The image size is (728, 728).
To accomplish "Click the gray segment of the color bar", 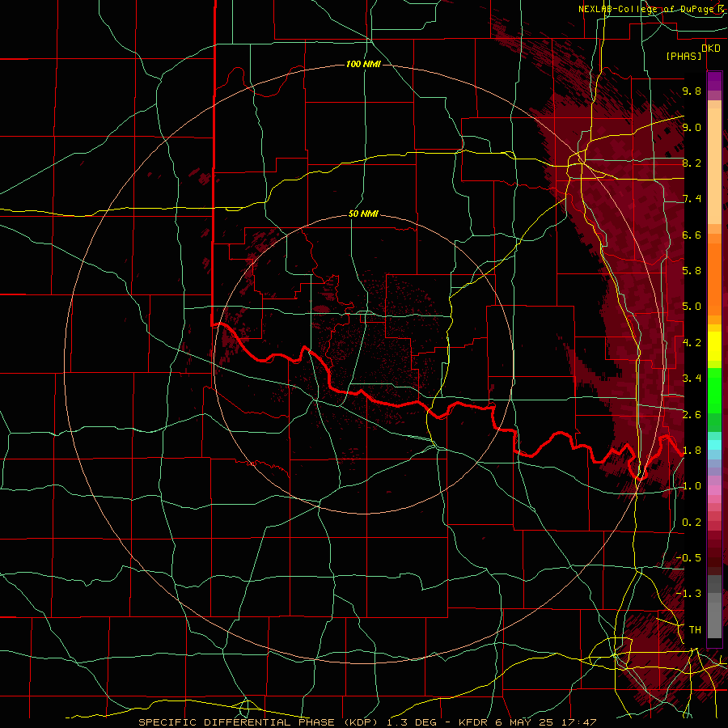I will click(x=714, y=607).
